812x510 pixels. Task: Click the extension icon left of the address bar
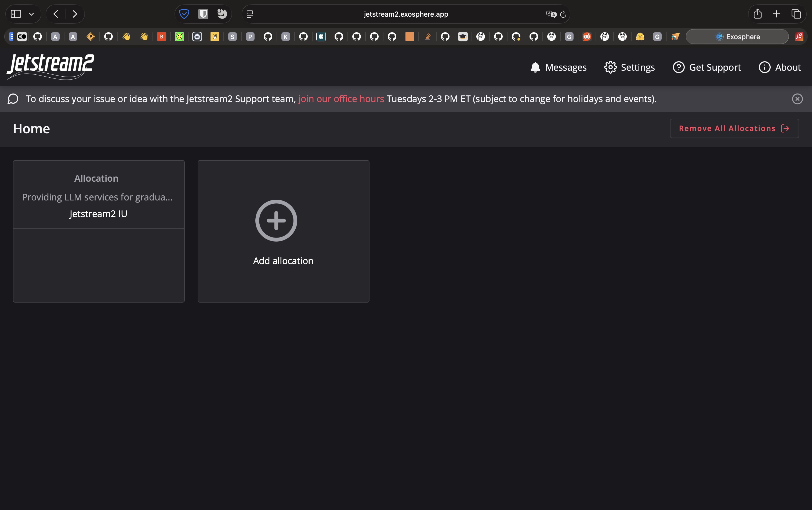(222, 14)
